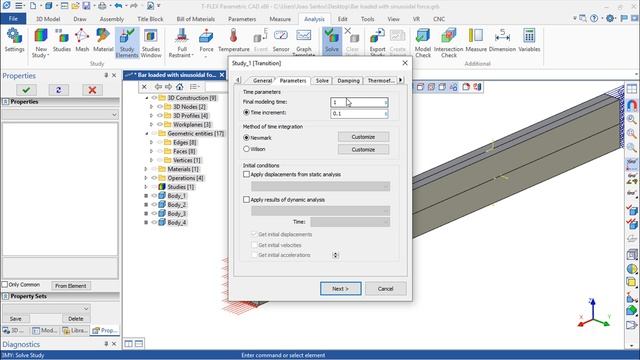Screen dimensions: 640x360
Task: Apply Full Restraint tool
Action: [182, 42]
